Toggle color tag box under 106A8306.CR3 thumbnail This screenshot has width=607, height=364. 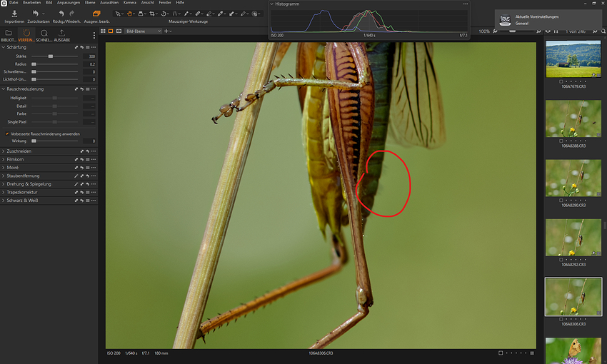coord(561,319)
